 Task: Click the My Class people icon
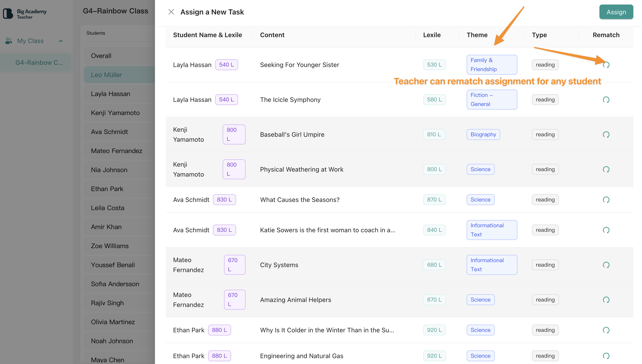pyautogui.click(x=9, y=41)
